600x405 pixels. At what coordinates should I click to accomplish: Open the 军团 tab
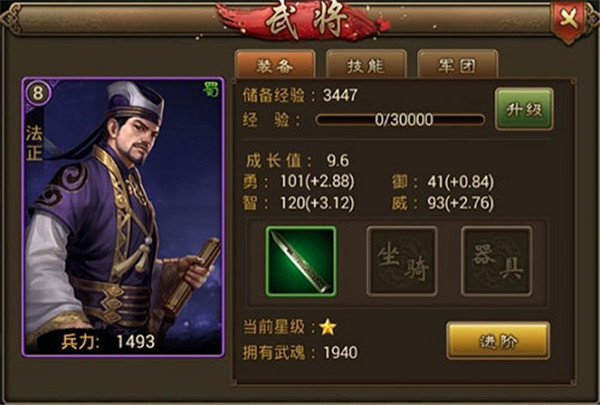click(457, 65)
